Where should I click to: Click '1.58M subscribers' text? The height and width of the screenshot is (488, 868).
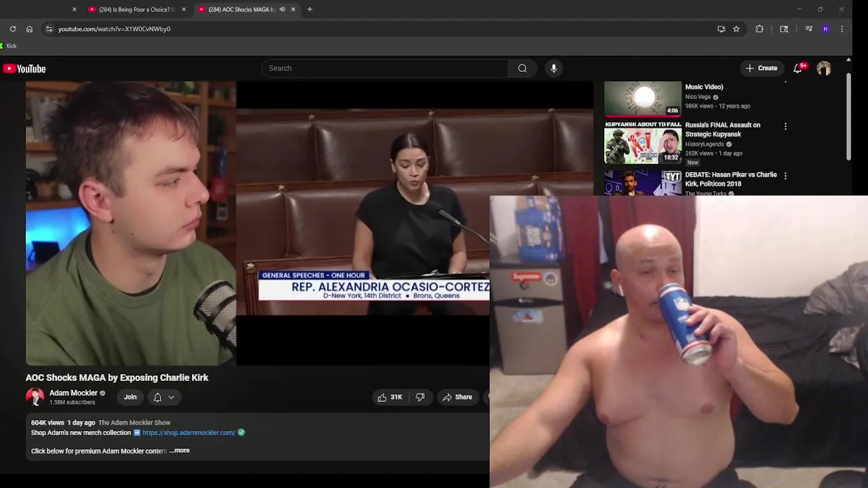(72, 403)
